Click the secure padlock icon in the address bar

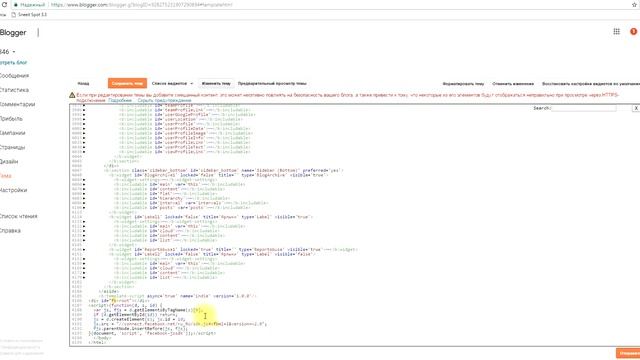click(x=16, y=5)
